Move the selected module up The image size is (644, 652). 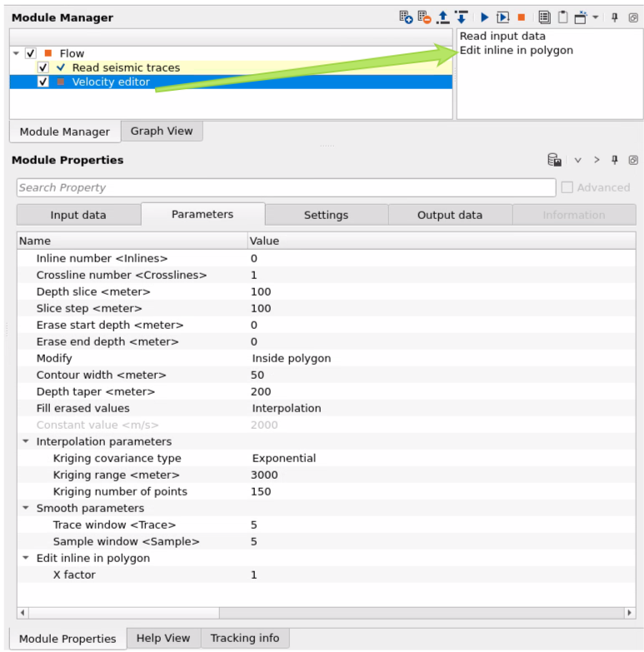[442, 17]
